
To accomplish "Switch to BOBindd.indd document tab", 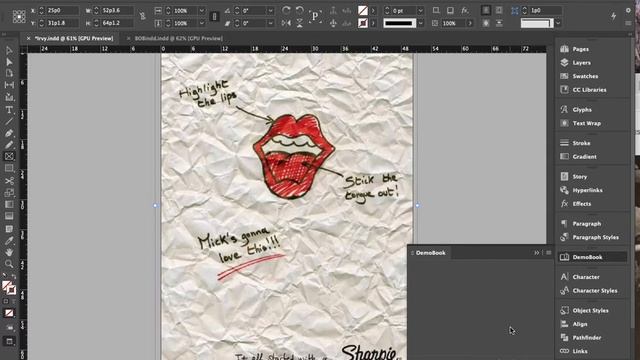I will coord(179,38).
